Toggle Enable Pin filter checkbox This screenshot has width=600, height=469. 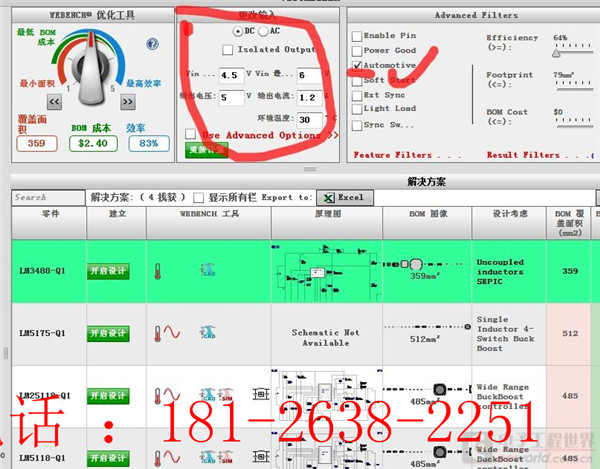[x=357, y=36]
